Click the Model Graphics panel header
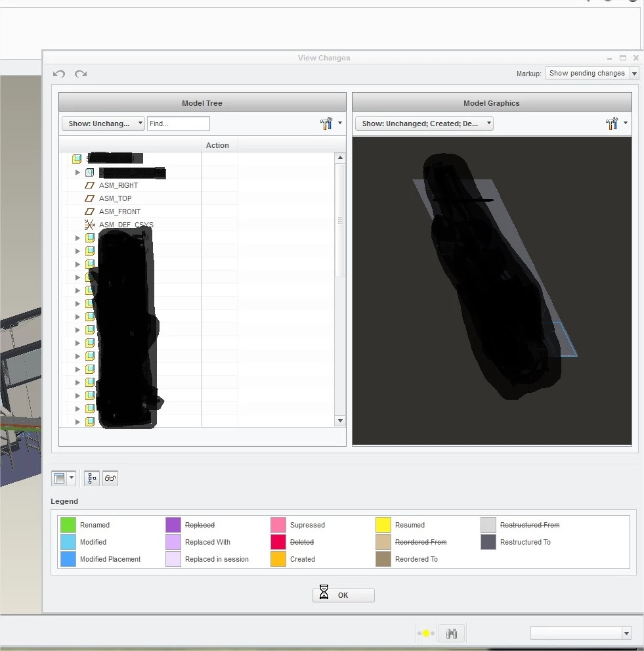Screen dimensions: 644x651 [x=492, y=103]
